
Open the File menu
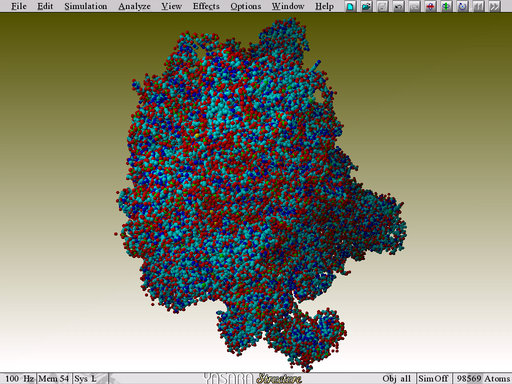point(19,6)
